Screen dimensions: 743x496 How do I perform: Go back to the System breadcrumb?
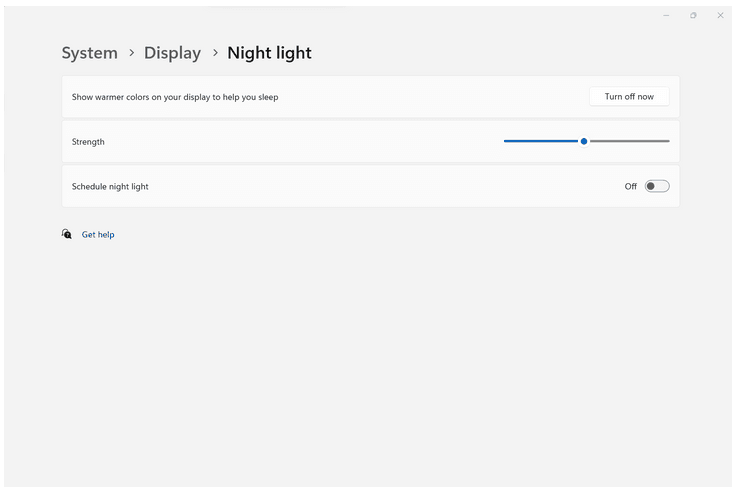tap(90, 53)
